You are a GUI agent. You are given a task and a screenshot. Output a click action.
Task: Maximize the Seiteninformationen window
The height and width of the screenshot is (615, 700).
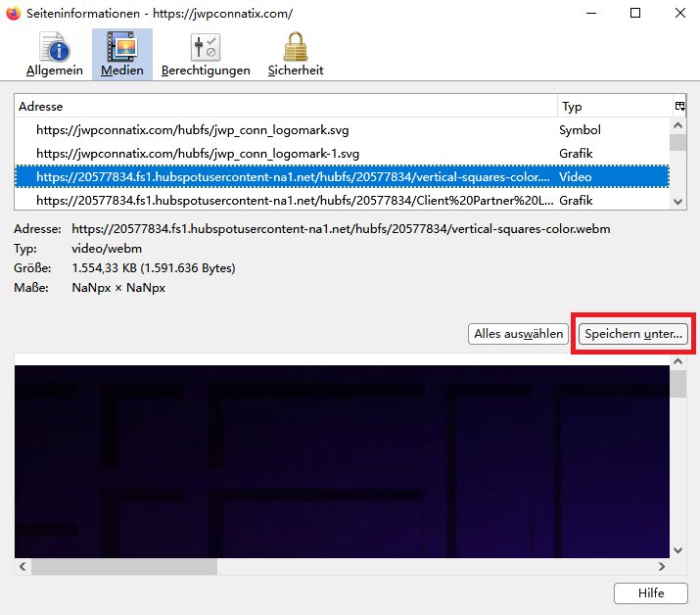coord(634,13)
